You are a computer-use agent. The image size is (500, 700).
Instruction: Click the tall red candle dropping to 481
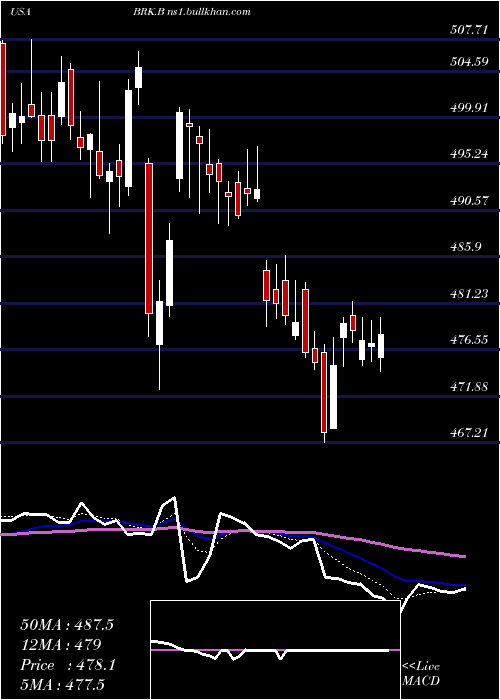tap(149, 238)
